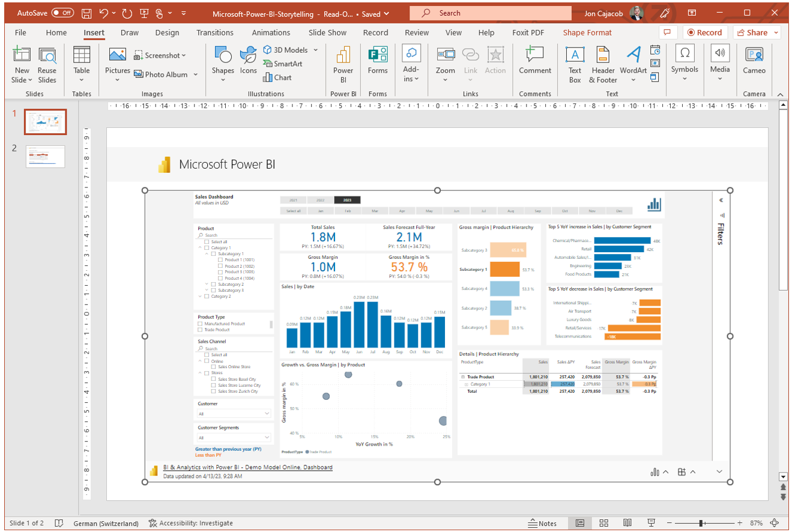792x532 pixels.
Task: Adjust the zoom slider in status bar
Action: coord(701,523)
